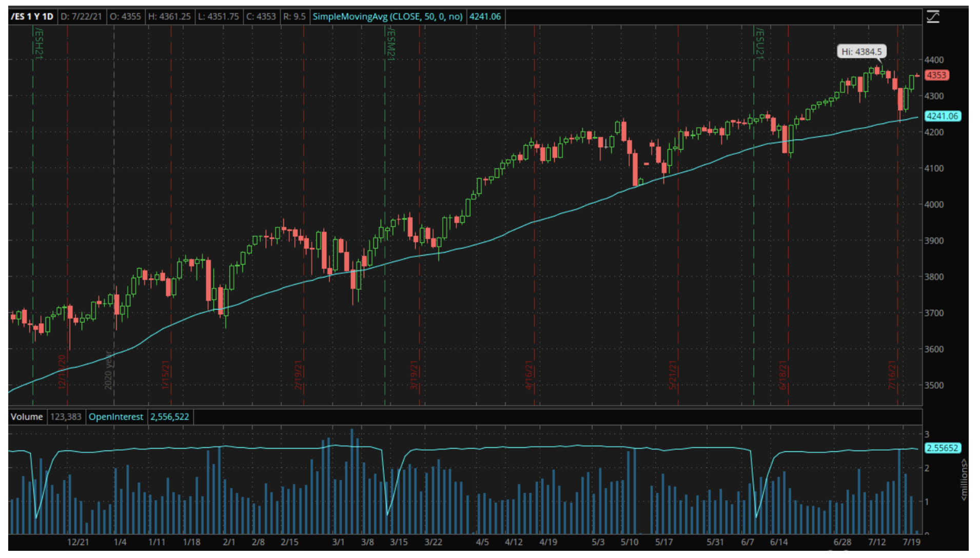This screenshot has width=980, height=558.
Task: Click the 4400 price axis label
Action: [x=934, y=60]
